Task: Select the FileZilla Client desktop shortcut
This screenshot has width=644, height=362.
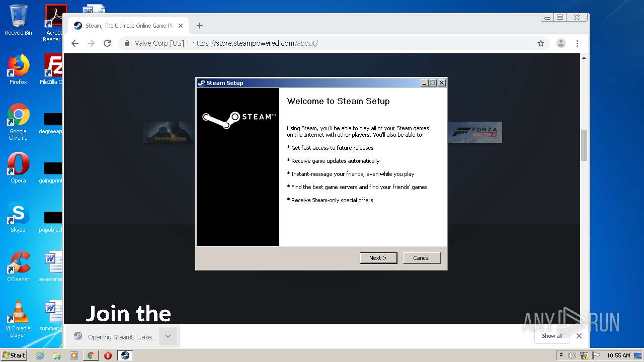Action: tap(51, 69)
